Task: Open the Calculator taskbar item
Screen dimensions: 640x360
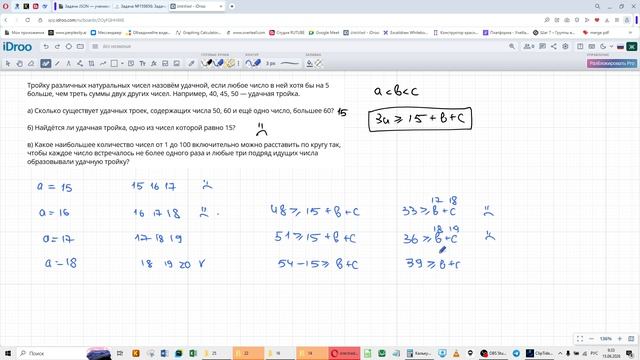Action: 420,353
